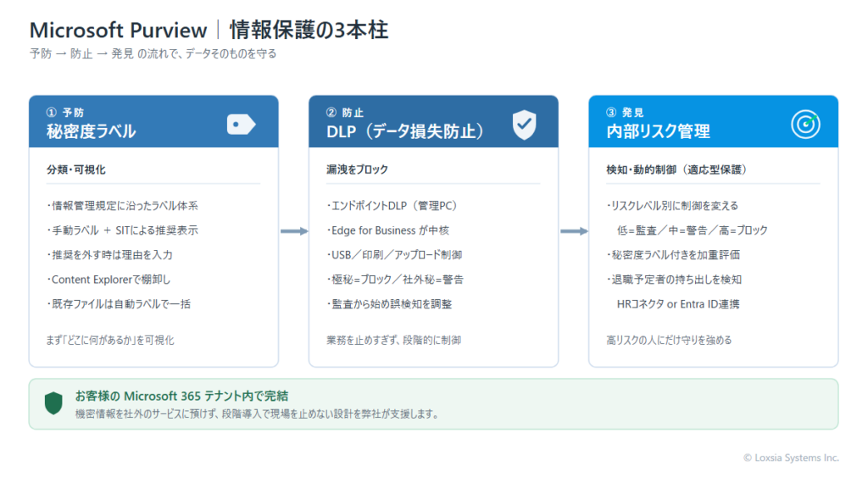
Task: Select the subtitle '予防 → 防止 → 発見 の流れで'
Action: [x=105, y=53]
